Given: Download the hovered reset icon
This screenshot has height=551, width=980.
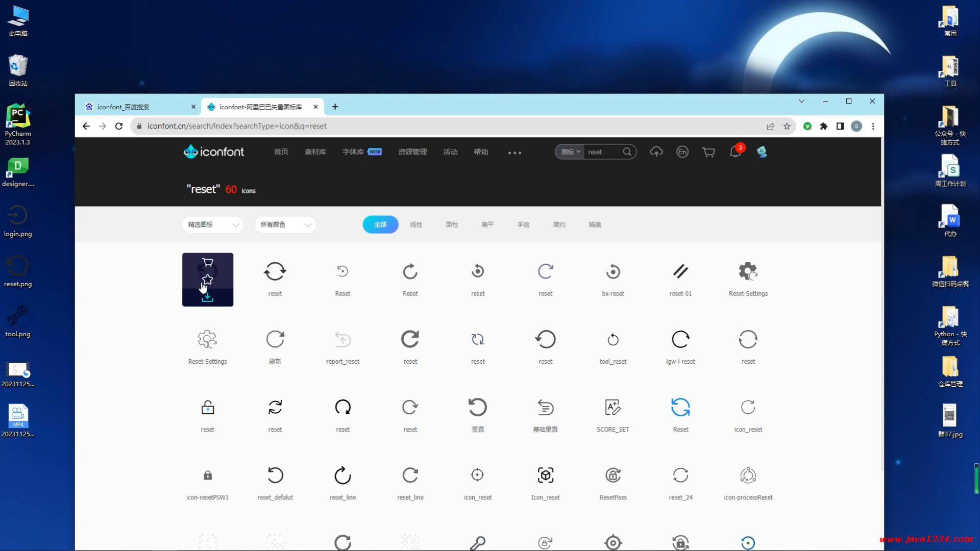Looking at the screenshot, I should point(207,297).
